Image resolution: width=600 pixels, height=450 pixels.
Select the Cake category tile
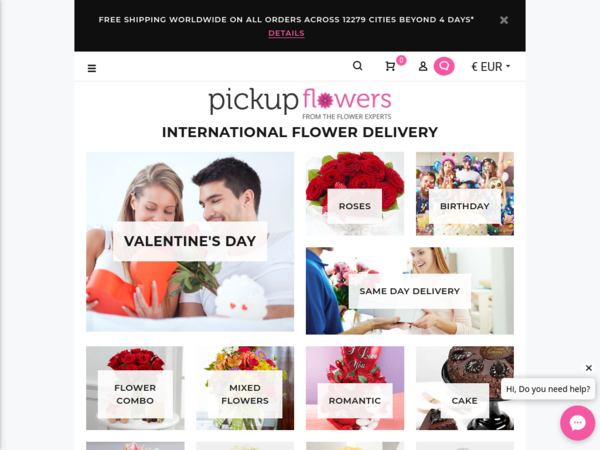tap(465, 388)
